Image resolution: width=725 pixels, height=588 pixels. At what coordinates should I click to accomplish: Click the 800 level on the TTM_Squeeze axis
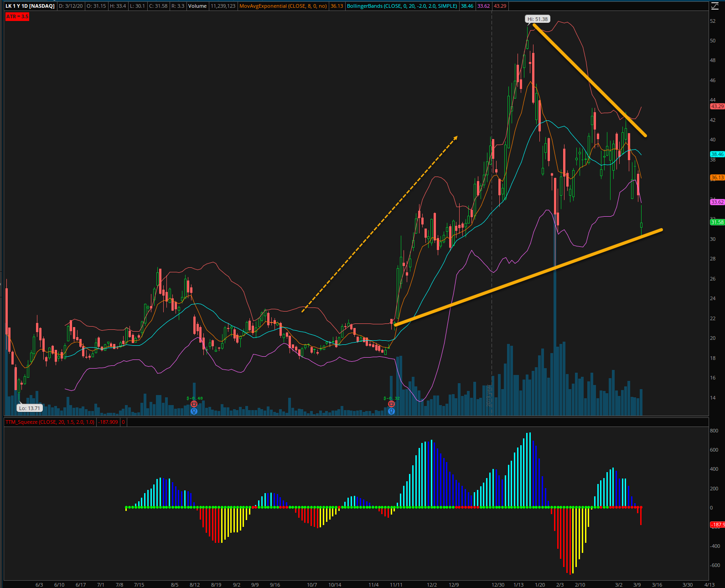click(x=714, y=431)
